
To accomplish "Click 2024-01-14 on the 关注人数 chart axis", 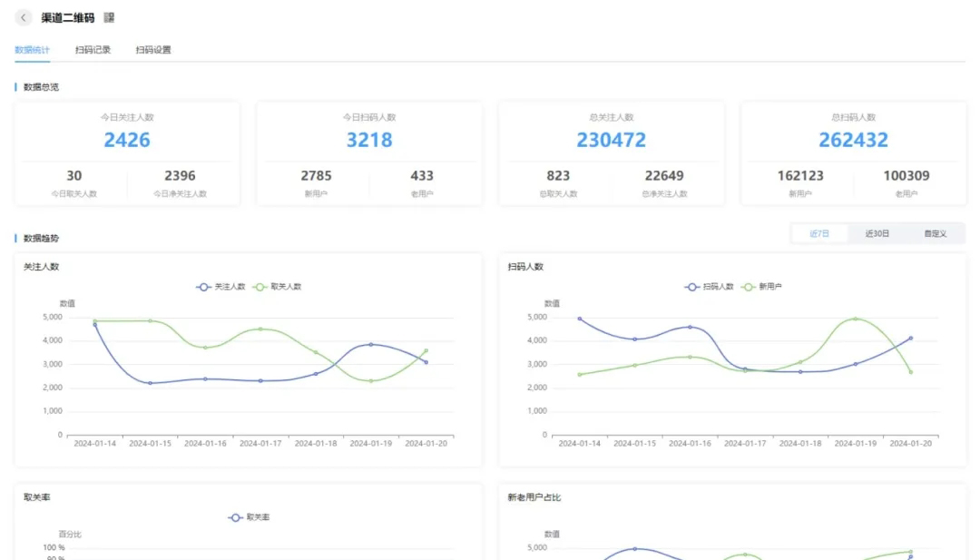I will [x=95, y=444].
